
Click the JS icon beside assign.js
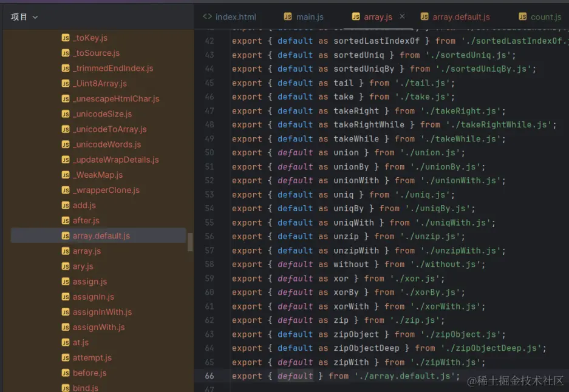66,282
